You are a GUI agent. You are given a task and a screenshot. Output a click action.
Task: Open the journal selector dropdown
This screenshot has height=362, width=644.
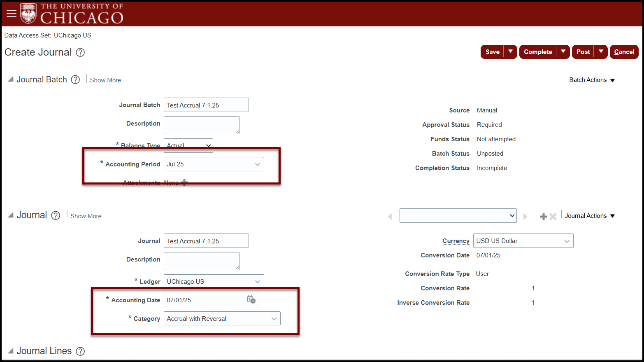click(x=458, y=215)
